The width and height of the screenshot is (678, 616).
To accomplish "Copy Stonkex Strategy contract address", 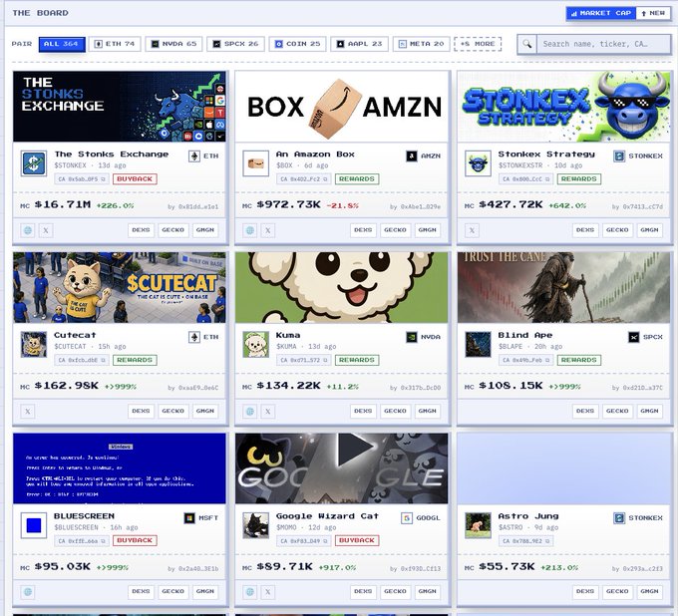I will point(525,179).
